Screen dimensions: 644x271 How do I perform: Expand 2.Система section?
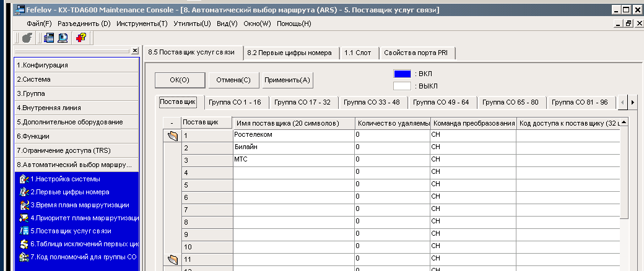pyautogui.click(x=77, y=80)
